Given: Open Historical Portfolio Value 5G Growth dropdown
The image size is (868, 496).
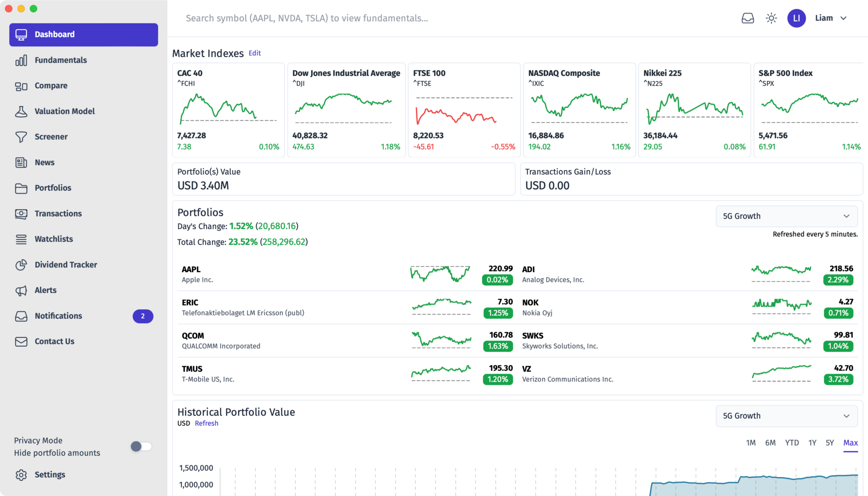Looking at the screenshot, I should [787, 416].
